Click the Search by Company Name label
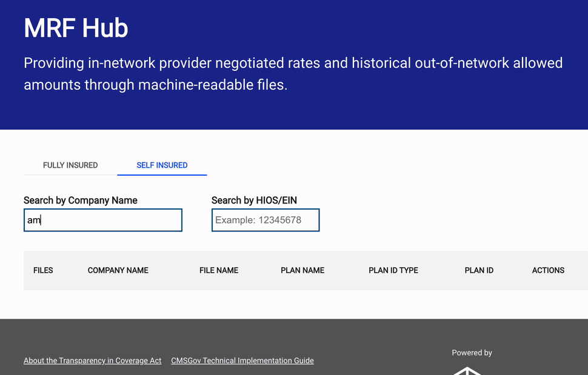Screen dimensions: 588x375 pyautogui.click(x=81, y=200)
